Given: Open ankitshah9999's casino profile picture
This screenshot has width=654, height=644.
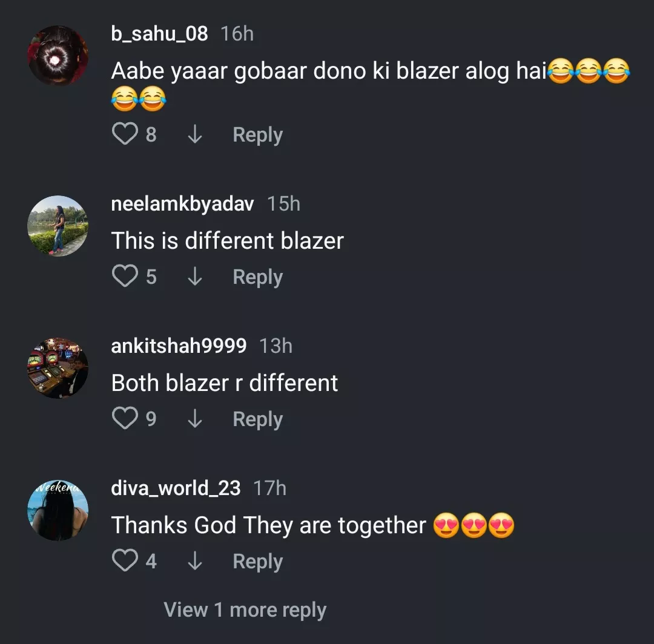Looking at the screenshot, I should (x=58, y=368).
